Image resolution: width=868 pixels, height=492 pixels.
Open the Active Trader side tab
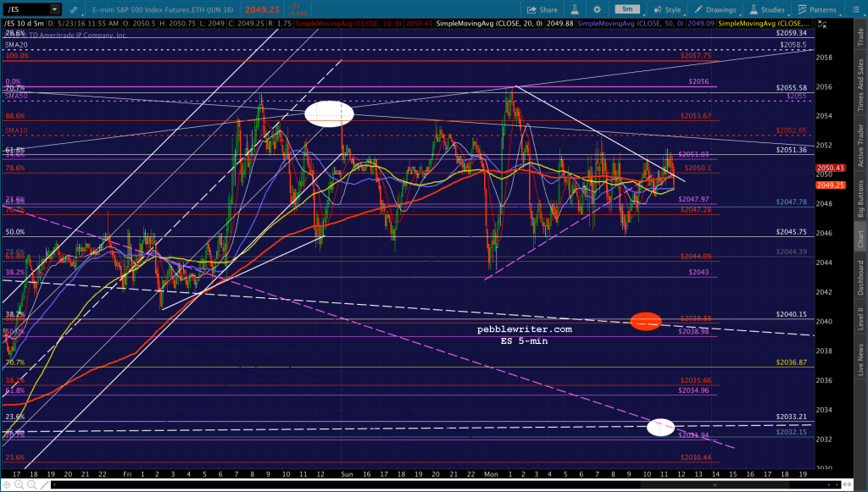tap(860, 146)
